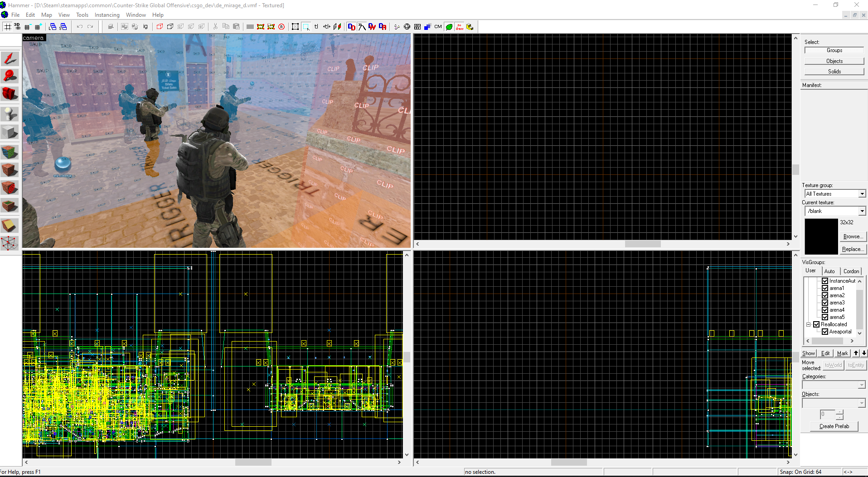This screenshot has width=868, height=477.
Task: Choose the red Camera tool
Action: click(x=10, y=94)
